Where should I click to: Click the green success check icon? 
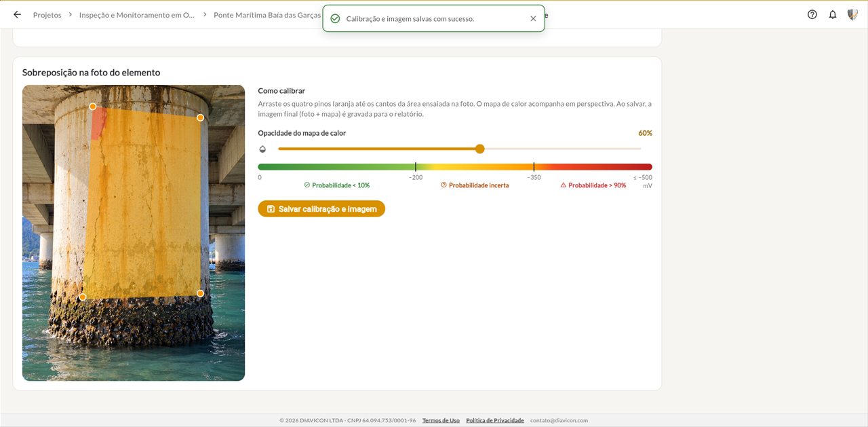335,19
